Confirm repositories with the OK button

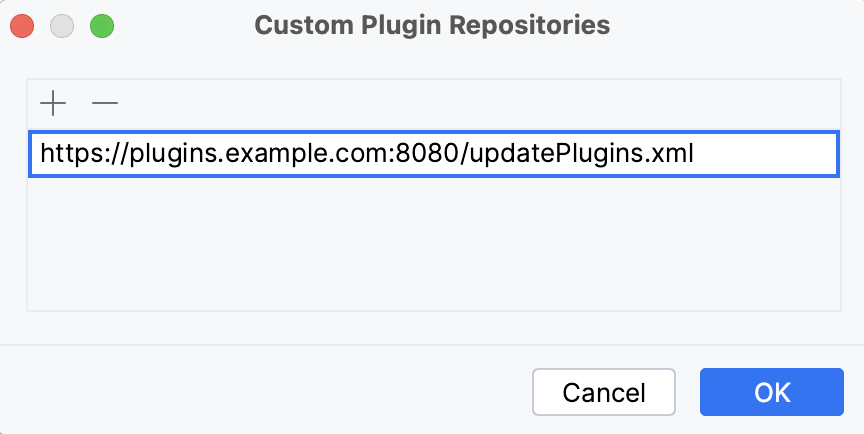coord(772,392)
